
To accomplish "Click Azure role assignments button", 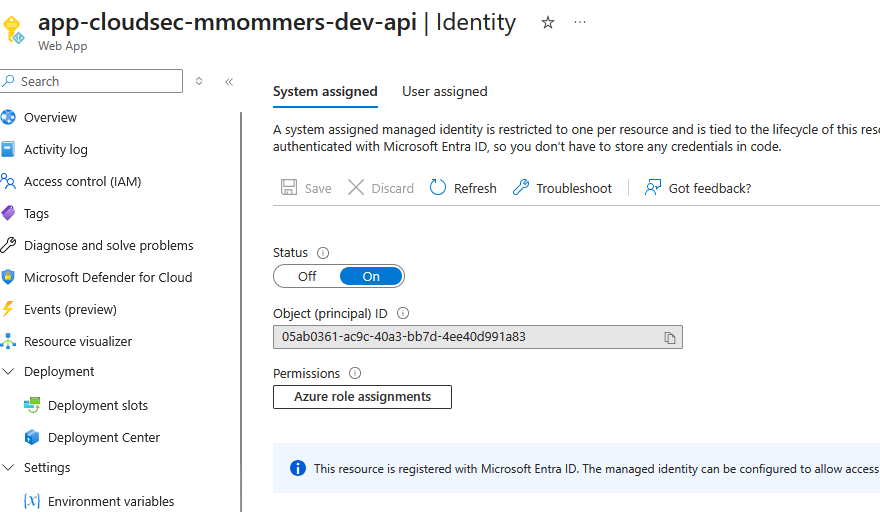I will click(363, 397).
